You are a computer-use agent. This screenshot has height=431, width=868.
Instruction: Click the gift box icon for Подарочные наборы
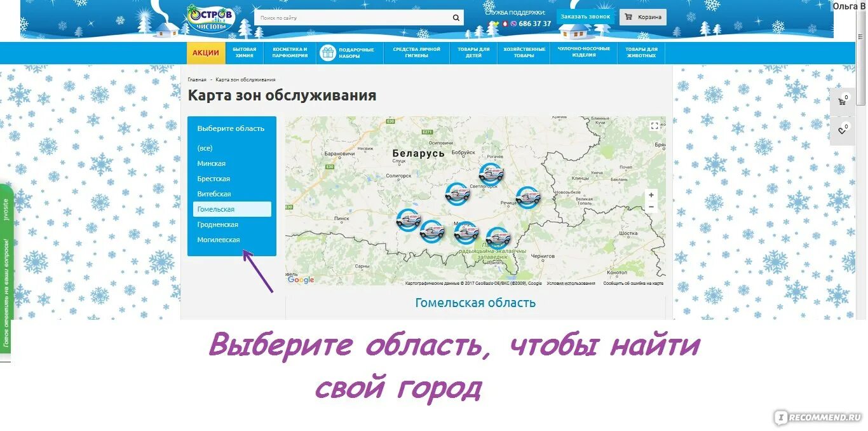(x=327, y=53)
